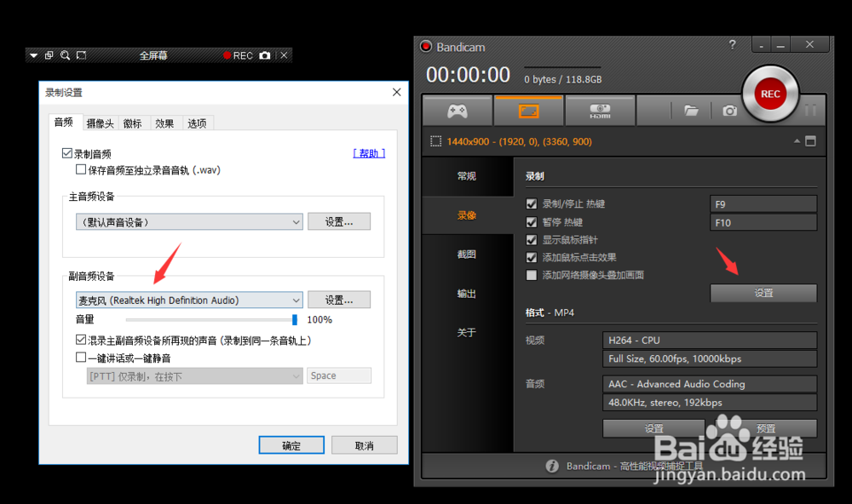Toggle 录制/停止 热键 checkbox
The width and height of the screenshot is (852, 504).
pyautogui.click(x=532, y=203)
